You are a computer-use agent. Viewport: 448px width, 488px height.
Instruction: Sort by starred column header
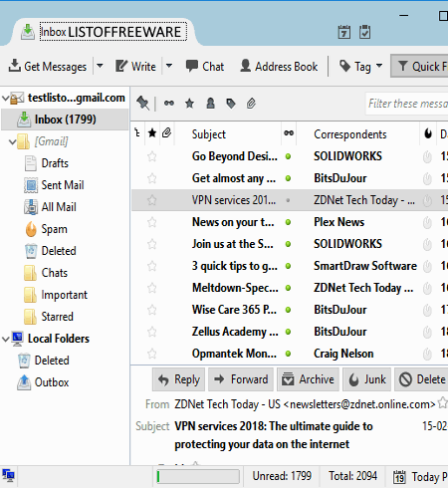tap(152, 133)
